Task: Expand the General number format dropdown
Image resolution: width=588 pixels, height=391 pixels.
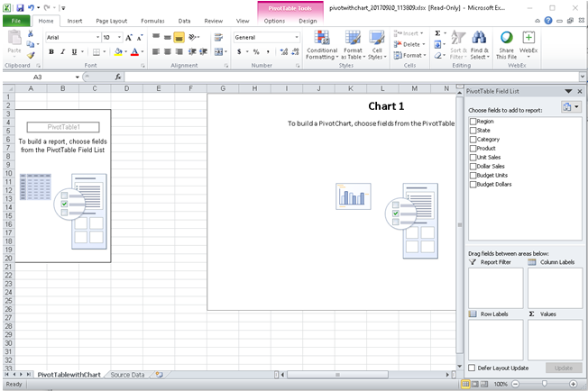Action: click(297, 37)
